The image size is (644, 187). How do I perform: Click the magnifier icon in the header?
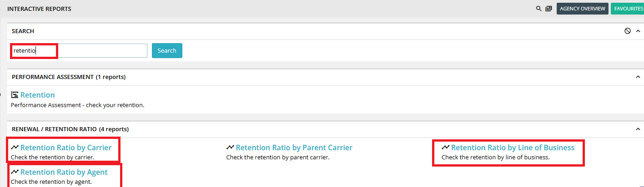539,9
